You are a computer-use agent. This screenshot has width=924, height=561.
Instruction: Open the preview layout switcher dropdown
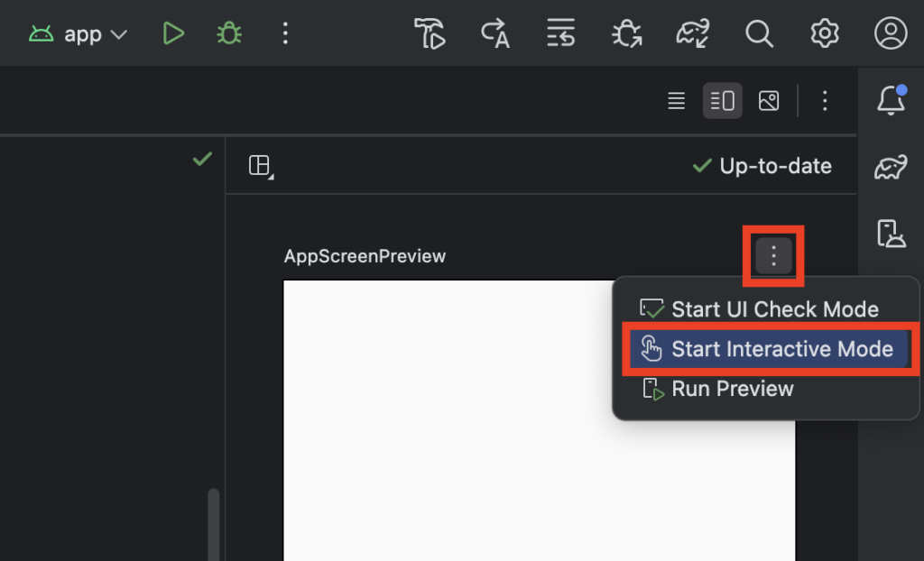pos(261,166)
